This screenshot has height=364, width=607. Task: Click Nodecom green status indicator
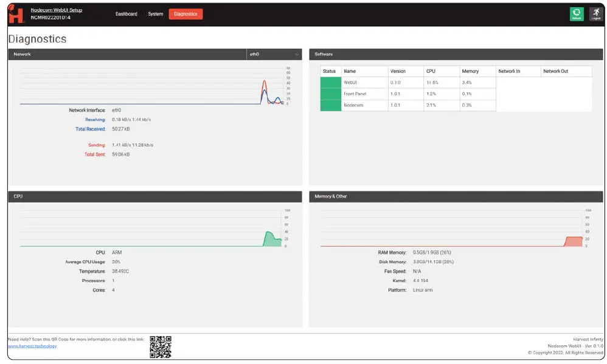click(x=331, y=105)
